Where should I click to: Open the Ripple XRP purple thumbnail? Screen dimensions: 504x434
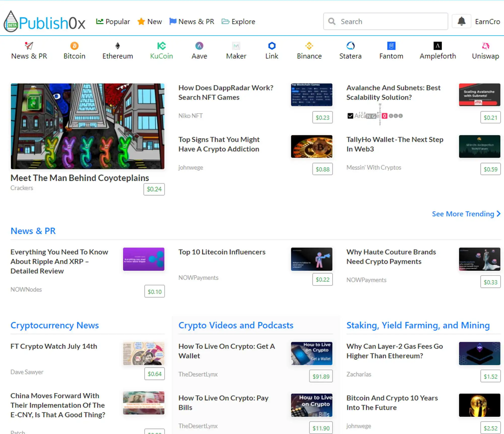144,259
